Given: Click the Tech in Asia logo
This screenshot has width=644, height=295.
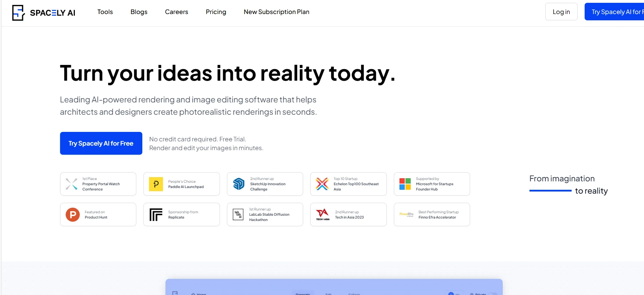Looking at the screenshot, I should 323,214.
